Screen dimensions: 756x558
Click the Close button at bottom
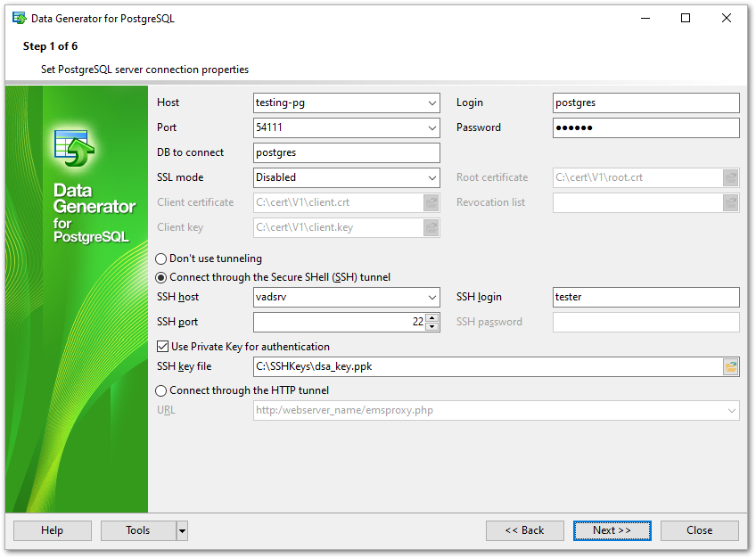pos(699,530)
